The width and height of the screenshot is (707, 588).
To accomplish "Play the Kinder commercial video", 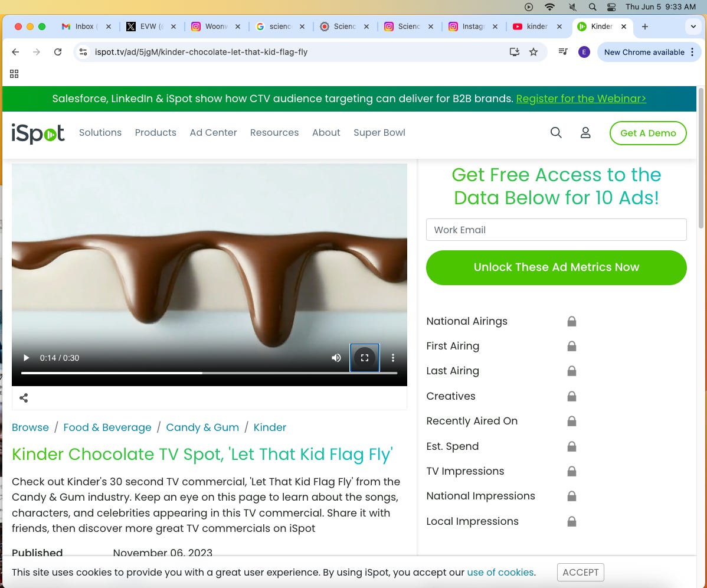I will click(x=26, y=358).
